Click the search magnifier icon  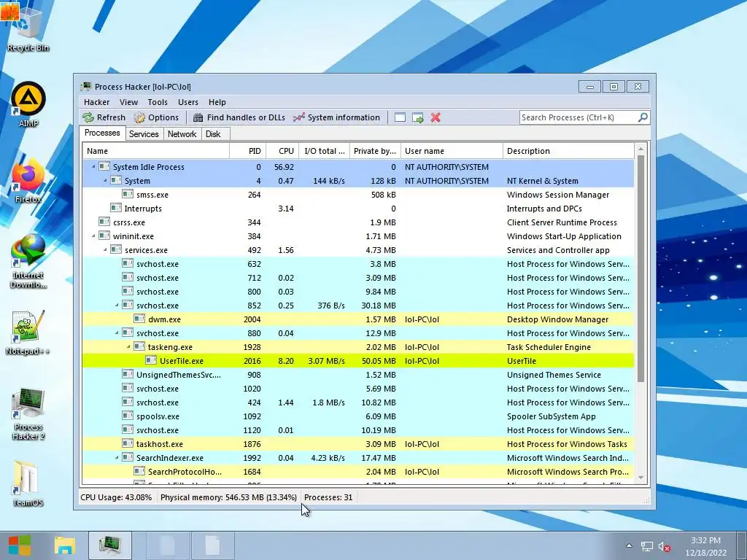(643, 117)
